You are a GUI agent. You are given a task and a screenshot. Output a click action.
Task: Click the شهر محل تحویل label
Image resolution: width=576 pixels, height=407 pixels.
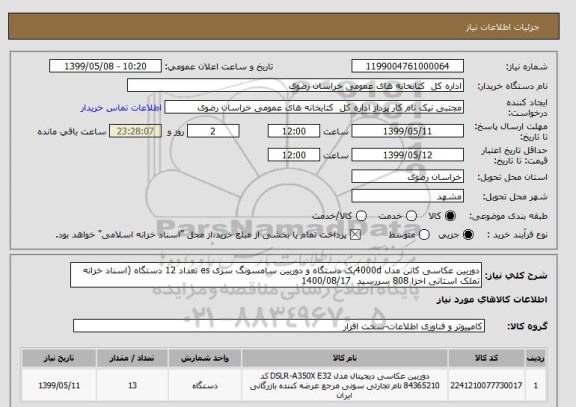pos(515,197)
